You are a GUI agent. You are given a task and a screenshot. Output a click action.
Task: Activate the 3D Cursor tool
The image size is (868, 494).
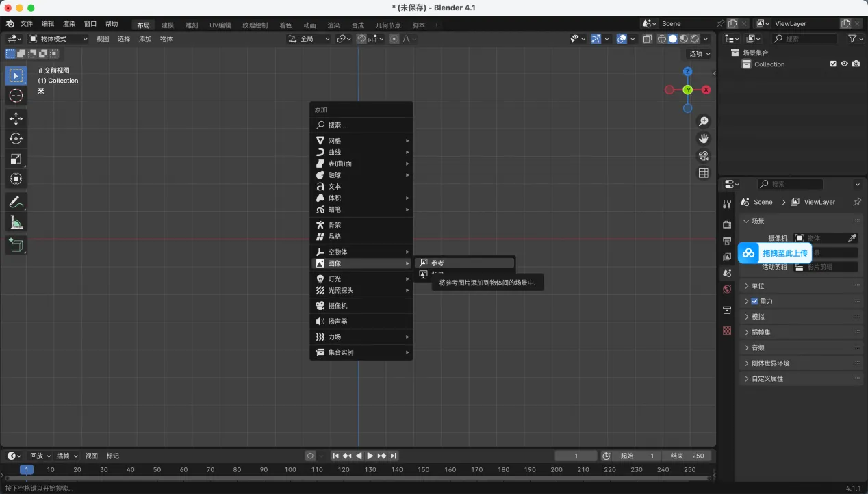click(16, 96)
